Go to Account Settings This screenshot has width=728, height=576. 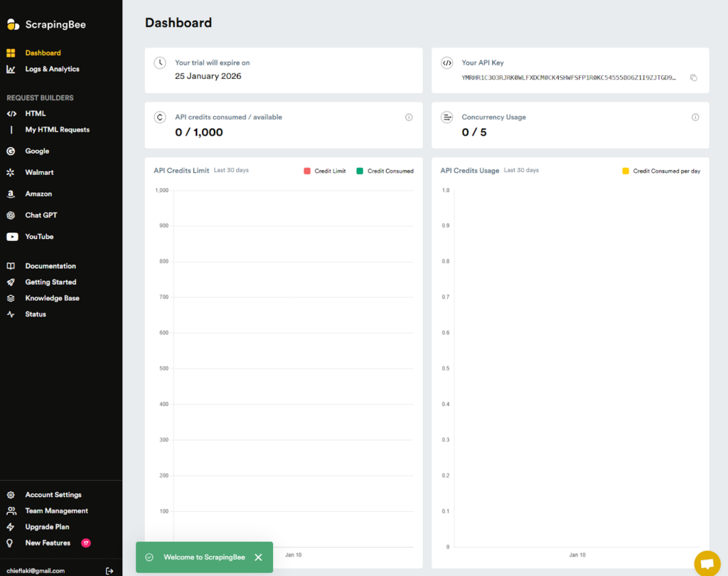[x=53, y=495]
